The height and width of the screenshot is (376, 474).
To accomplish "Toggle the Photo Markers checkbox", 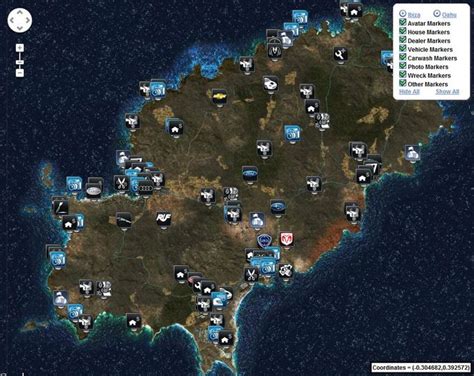I will pos(403,66).
